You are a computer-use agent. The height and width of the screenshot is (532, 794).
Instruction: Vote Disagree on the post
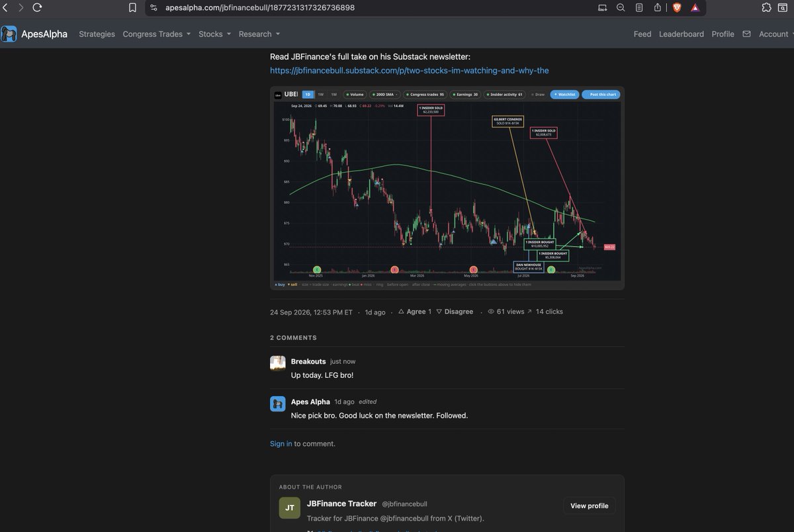(455, 312)
